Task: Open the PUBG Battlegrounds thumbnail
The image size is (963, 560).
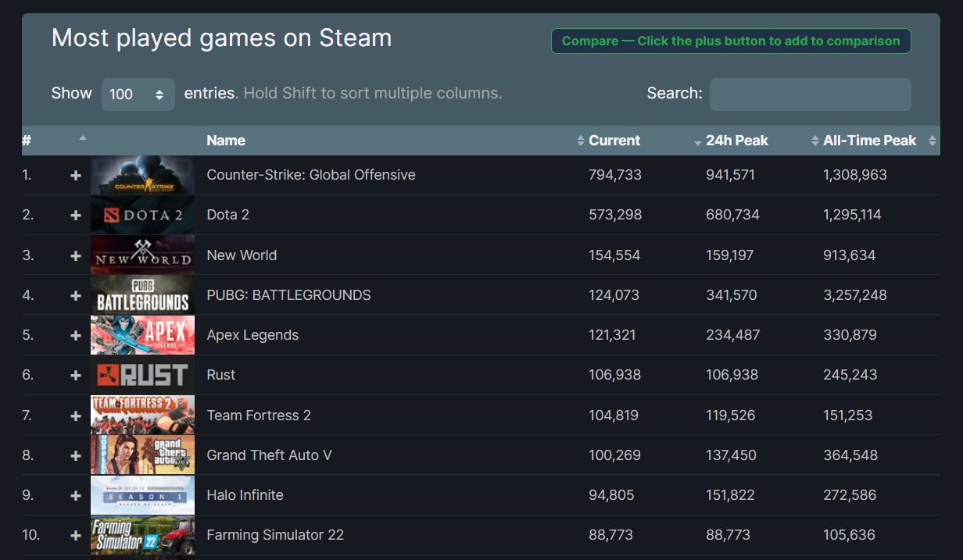Action: 142,295
